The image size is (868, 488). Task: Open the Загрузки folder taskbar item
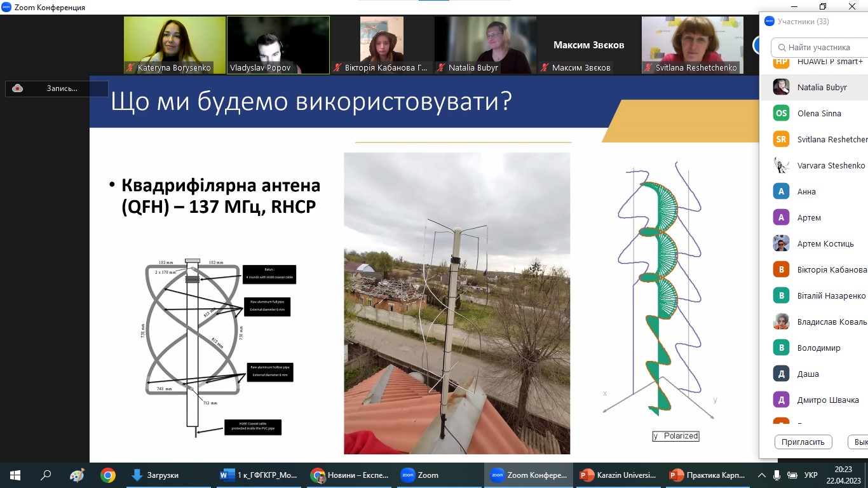(154, 475)
